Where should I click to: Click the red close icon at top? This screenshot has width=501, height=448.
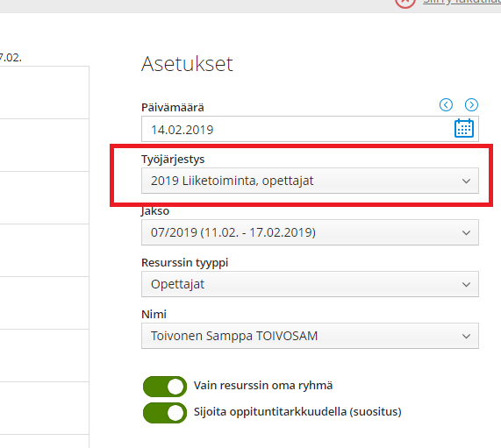click(x=405, y=3)
